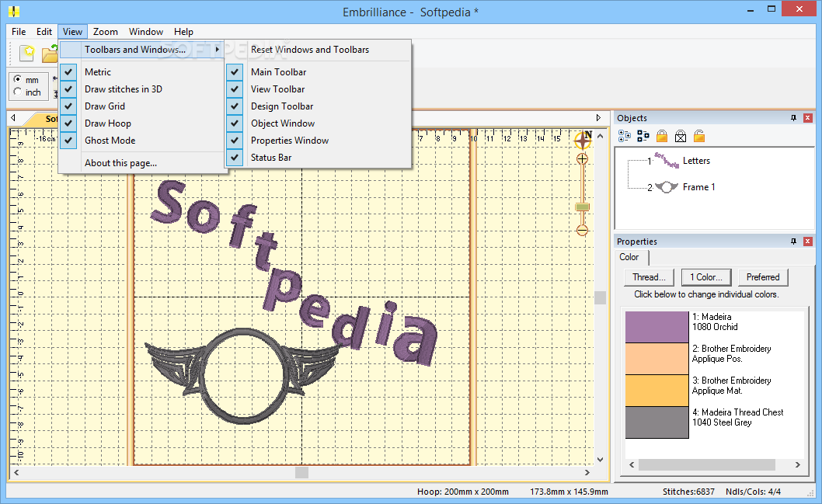
Task: Click the collapse-all objects tree icon
Action: pyautogui.click(x=643, y=136)
